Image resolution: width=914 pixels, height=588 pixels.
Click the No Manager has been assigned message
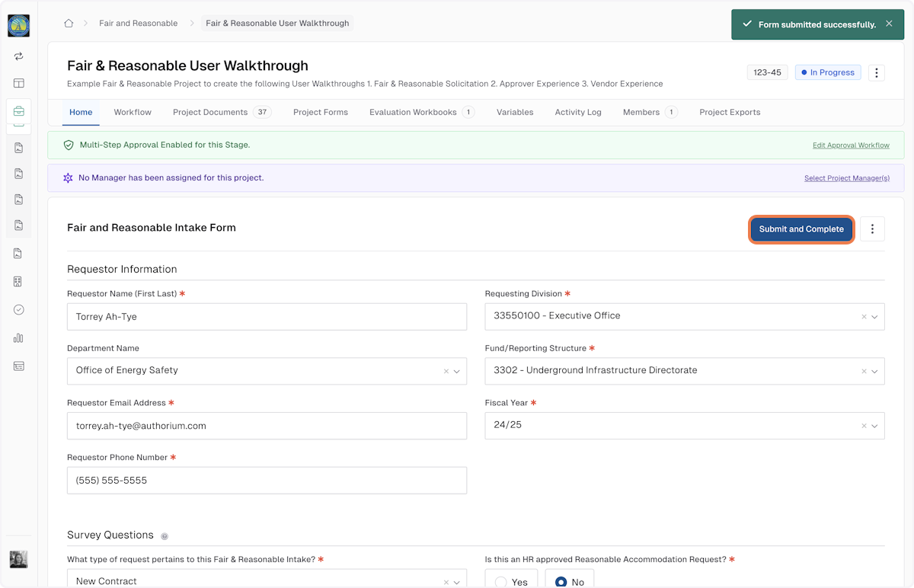click(x=171, y=177)
